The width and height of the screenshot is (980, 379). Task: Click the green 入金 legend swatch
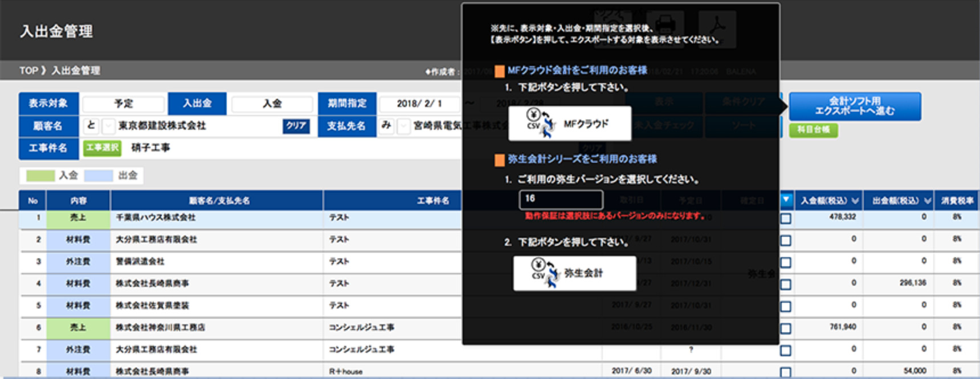point(40,175)
